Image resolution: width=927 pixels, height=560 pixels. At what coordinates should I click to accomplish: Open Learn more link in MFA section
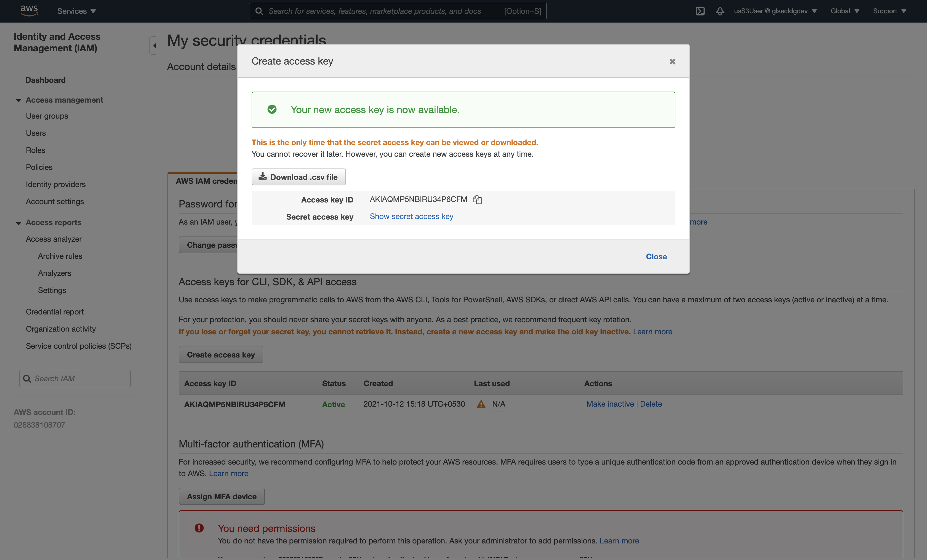tap(228, 473)
